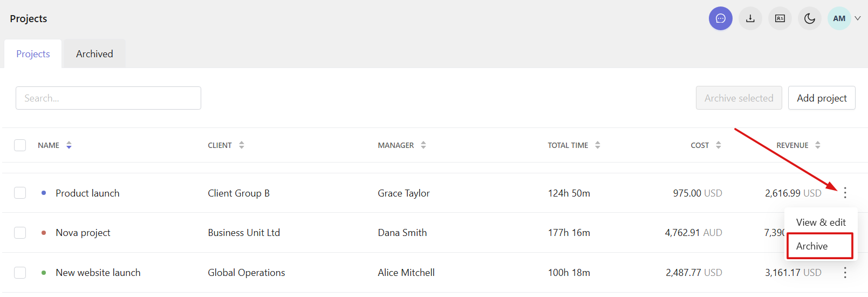Image resolution: width=868 pixels, height=297 pixels.
Task: Select the Nova project row checkbox
Action: pos(20,233)
